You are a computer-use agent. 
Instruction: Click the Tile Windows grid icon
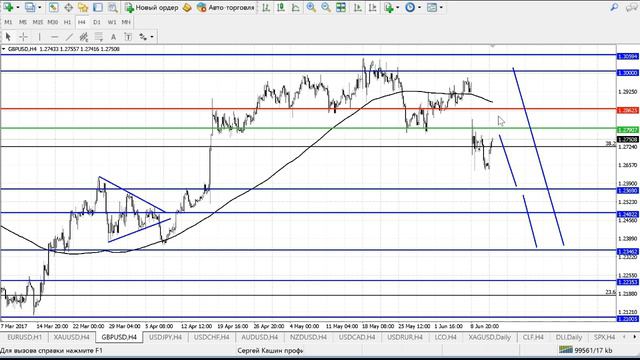coord(341,7)
